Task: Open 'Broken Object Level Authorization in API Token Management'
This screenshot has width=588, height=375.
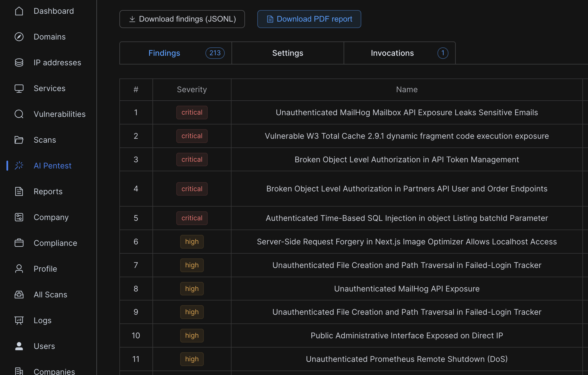Action: pos(407,159)
